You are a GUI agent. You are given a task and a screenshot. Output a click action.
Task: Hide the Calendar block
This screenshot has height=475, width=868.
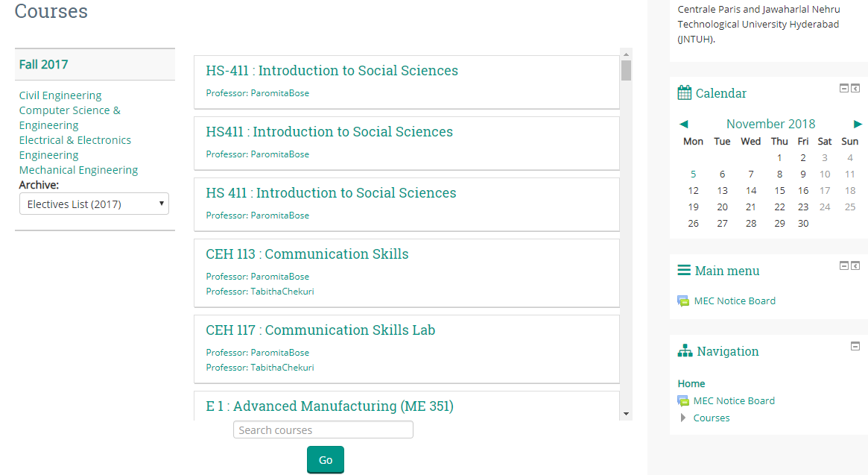[844, 88]
